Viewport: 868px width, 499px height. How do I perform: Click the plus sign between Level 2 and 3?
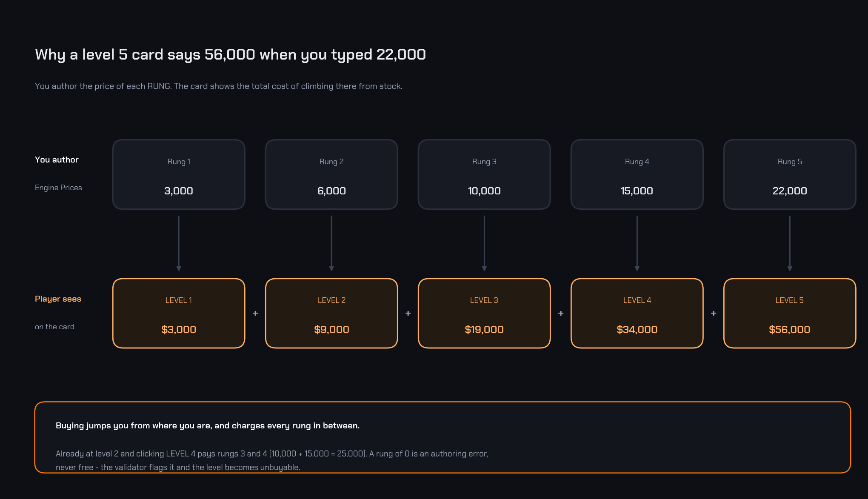click(x=408, y=313)
